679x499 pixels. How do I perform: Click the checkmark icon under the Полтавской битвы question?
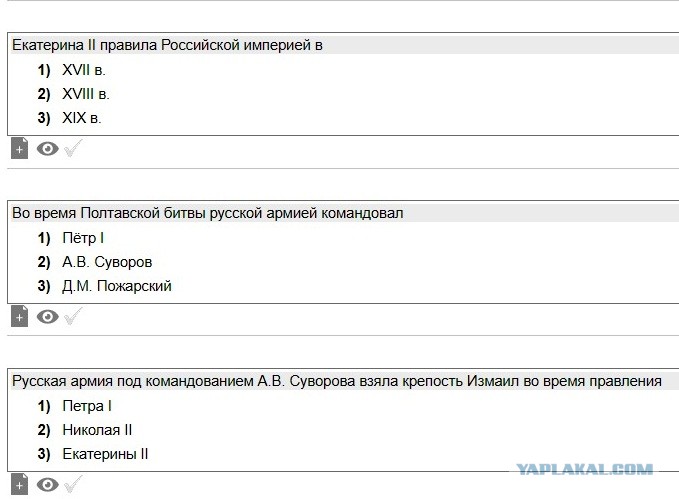pos(73,316)
